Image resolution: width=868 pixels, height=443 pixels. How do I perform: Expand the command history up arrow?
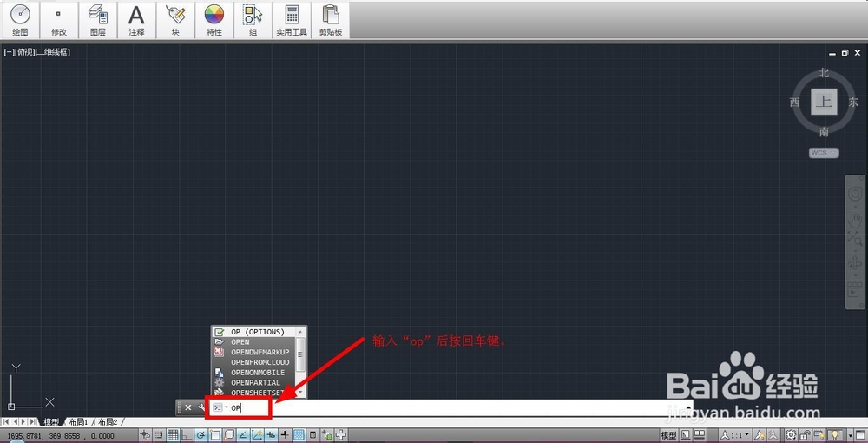[x=688, y=407]
